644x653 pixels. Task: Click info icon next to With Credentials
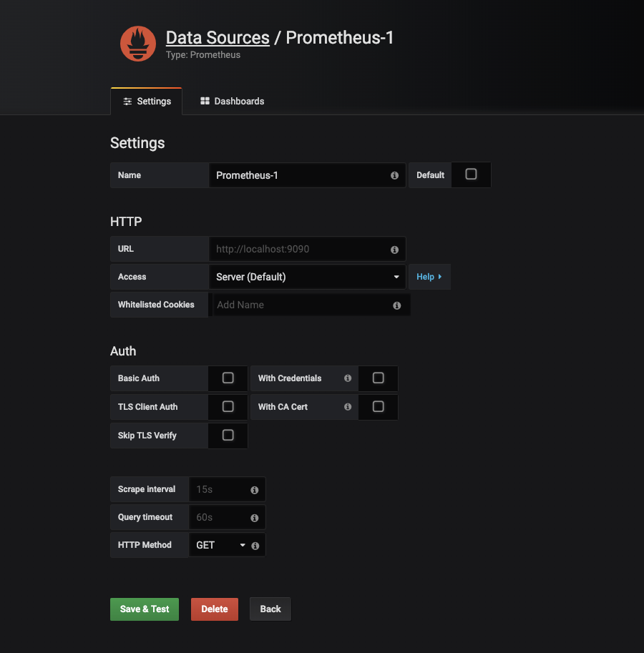click(348, 378)
